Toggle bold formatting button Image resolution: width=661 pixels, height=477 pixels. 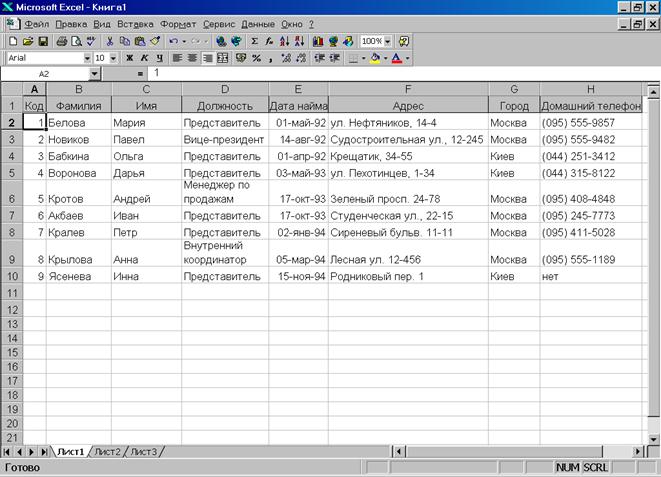click(x=129, y=58)
